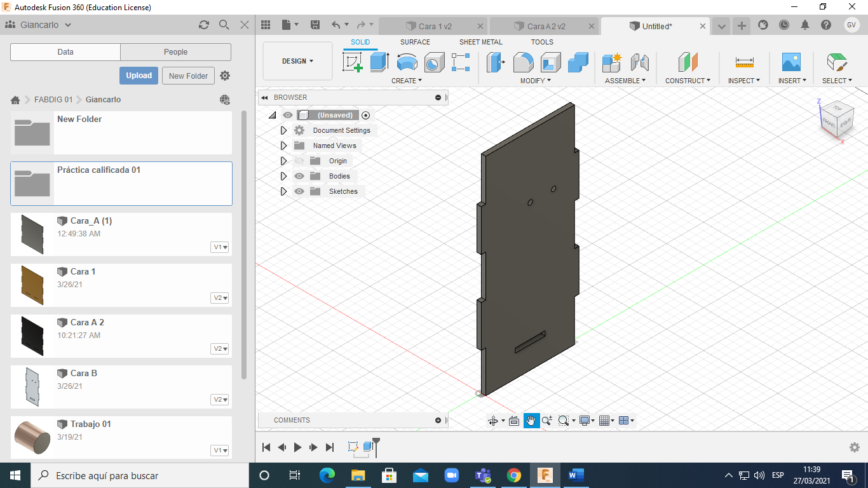The width and height of the screenshot is (868, 488).
Task: Select the Revolve tool
Action: 407,62
